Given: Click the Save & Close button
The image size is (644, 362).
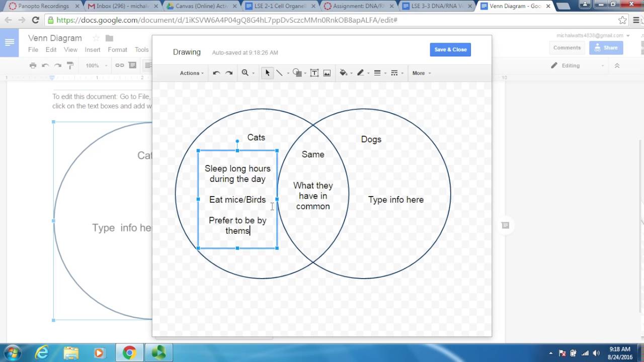Looking at the screenshot, I should [450, 49].
